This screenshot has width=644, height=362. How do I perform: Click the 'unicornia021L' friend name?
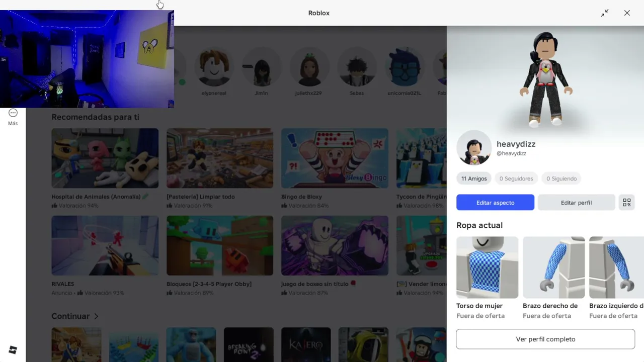coord(404,93)
